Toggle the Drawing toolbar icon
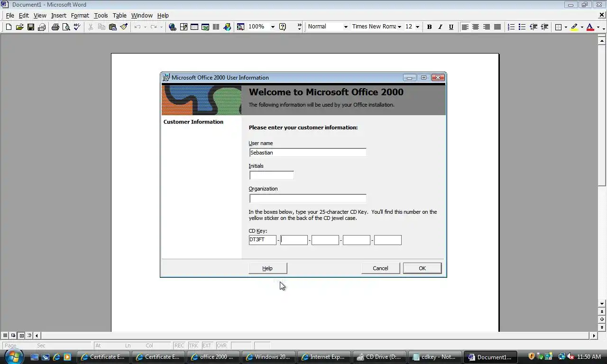The height and width of the screenshot is (364, 607). 227,27
